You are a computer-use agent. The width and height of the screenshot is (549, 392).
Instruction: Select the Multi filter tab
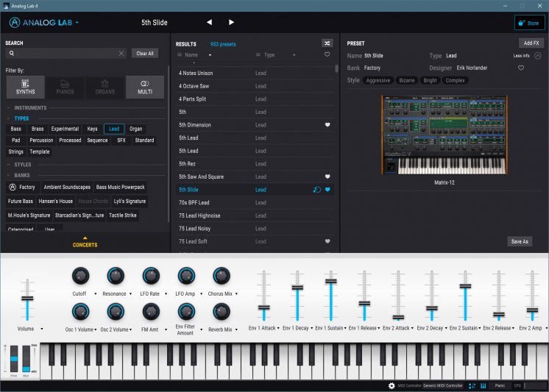(x=145, y=87)
